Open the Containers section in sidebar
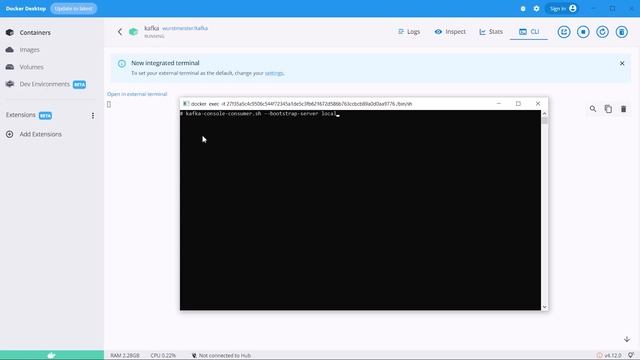The image size is (640, 360). [35, 33]
